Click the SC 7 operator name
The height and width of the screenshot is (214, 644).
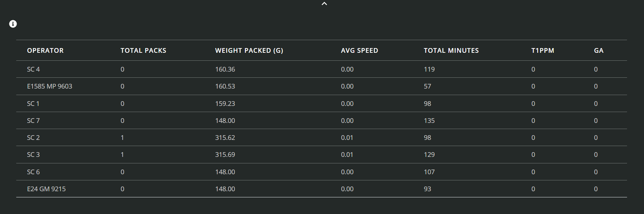(x=34, y=121)
